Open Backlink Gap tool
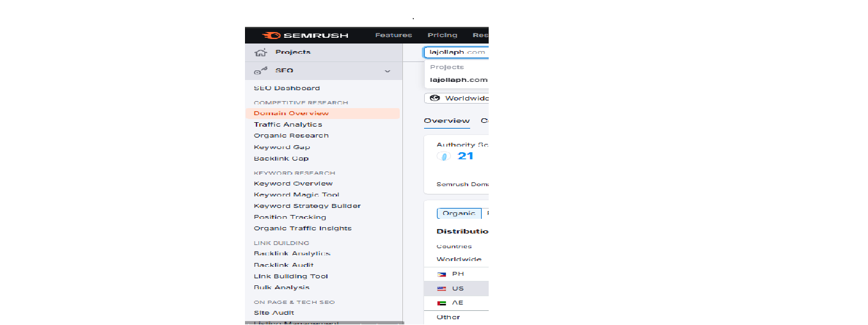868x325 pixels. point(281,159)
